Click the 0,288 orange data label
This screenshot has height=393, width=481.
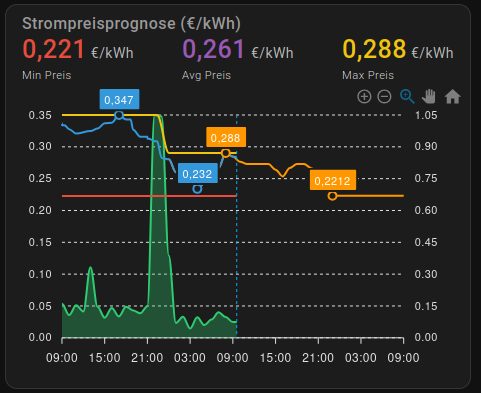click(x=226, y=137)
